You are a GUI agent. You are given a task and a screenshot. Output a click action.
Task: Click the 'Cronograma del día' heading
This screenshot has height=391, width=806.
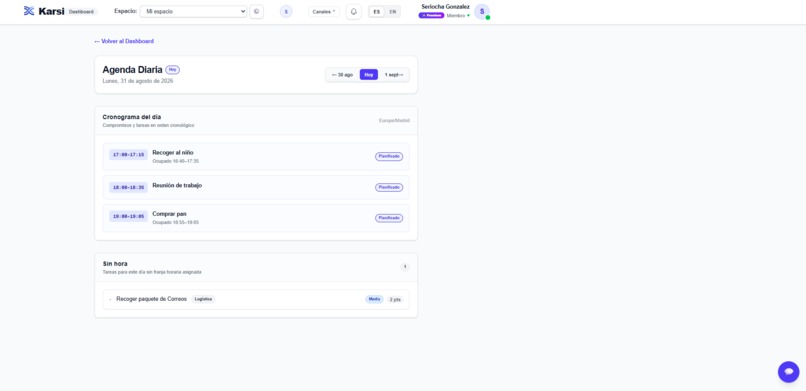[x=132, y=117]
